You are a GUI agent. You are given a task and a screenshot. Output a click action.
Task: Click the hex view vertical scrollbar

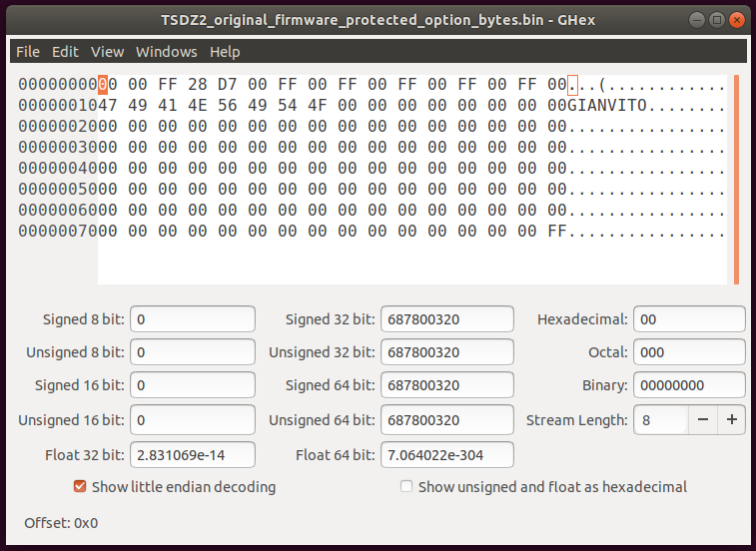coord(736,180)
